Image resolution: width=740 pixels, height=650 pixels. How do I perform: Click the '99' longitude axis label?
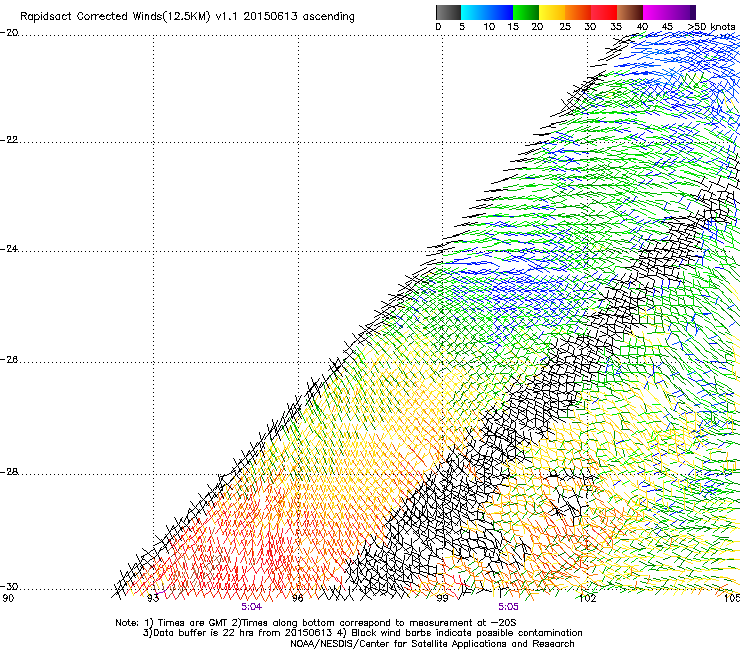coord(442,598)
